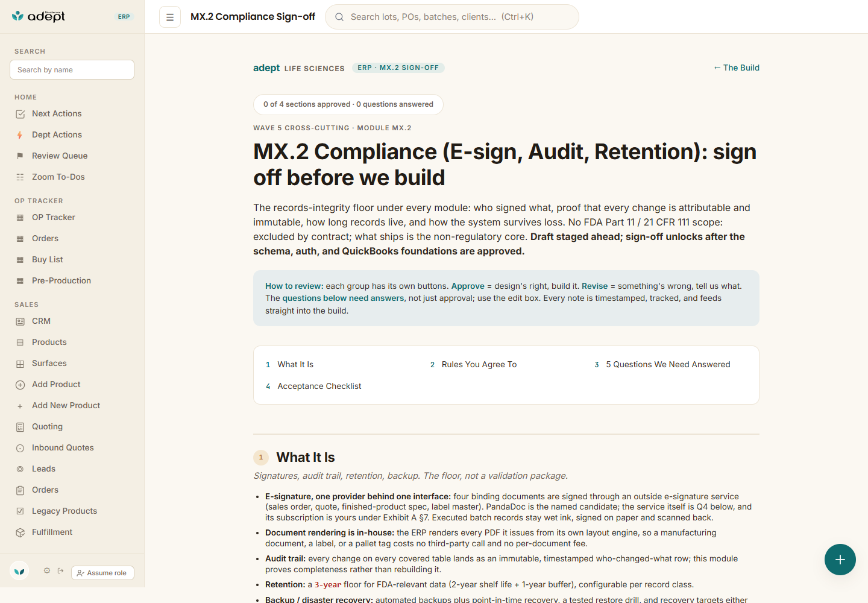Open Fulfillment box item
Screen dimensions: 868x603
tap(72, 532)
